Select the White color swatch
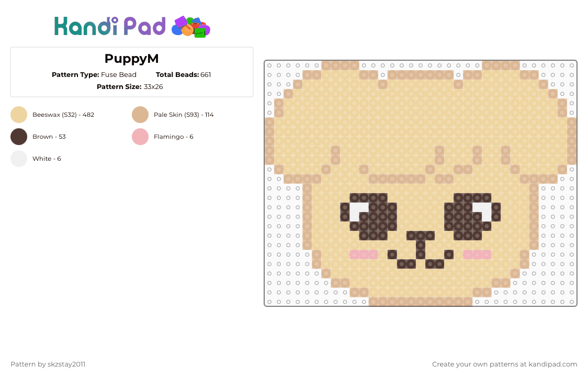 coord(19,159)
